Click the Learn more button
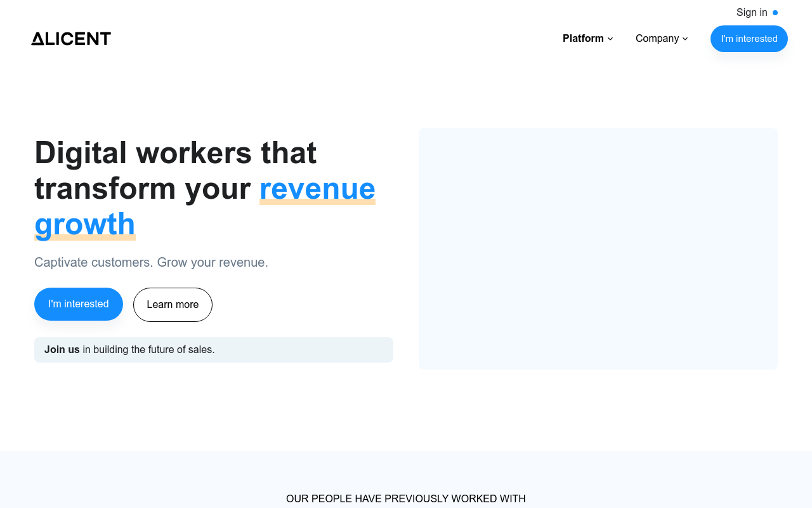This screenshot has height=508, width=812. pos(173,305)
